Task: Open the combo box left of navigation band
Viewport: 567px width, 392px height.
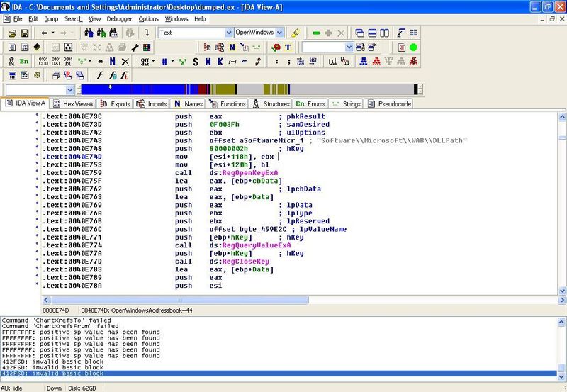Action: (x=69, y=90)
